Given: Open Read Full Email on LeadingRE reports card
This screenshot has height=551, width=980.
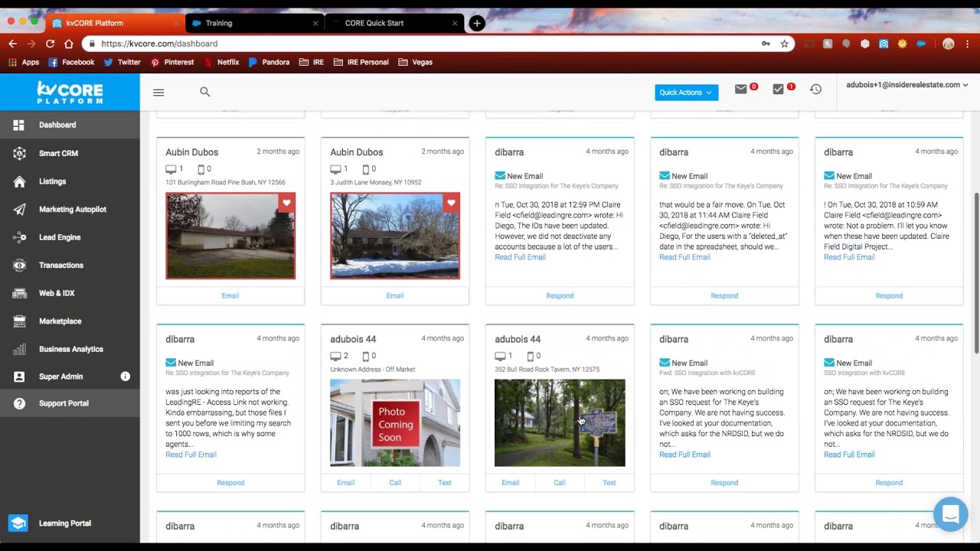Looking at the screenshot, I should [x=191, y=455].
